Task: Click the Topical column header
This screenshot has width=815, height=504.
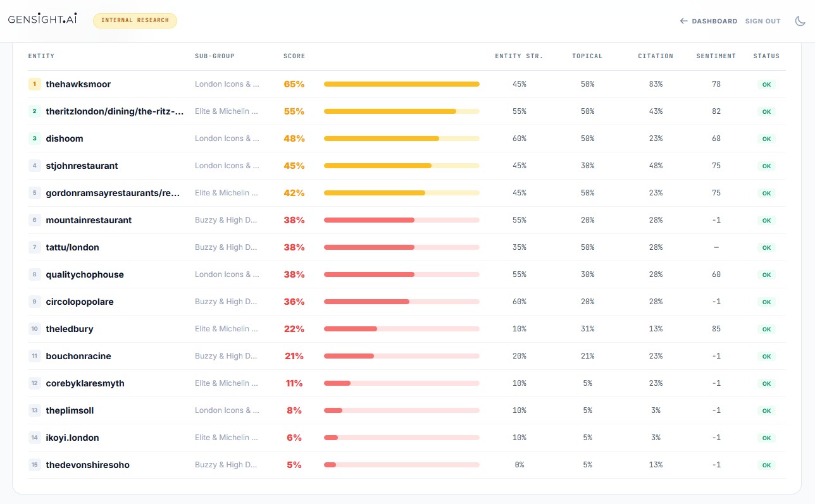Action: pos(587,56)
